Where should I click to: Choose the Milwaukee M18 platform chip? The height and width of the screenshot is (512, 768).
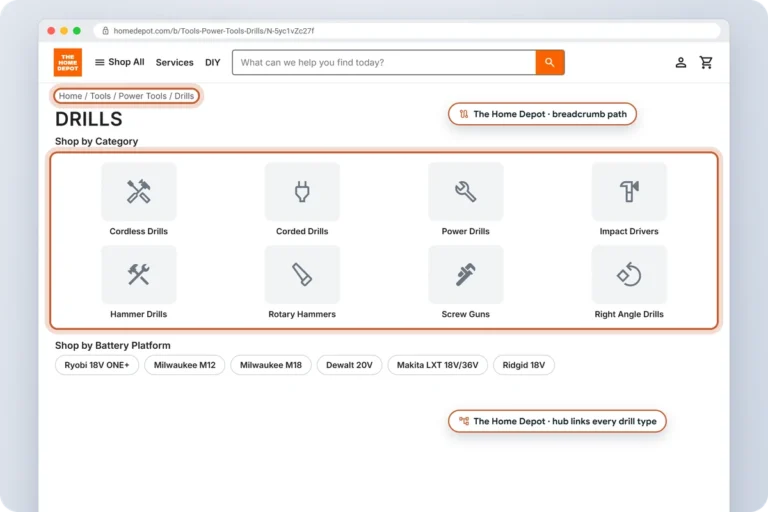tap(271, 365)
